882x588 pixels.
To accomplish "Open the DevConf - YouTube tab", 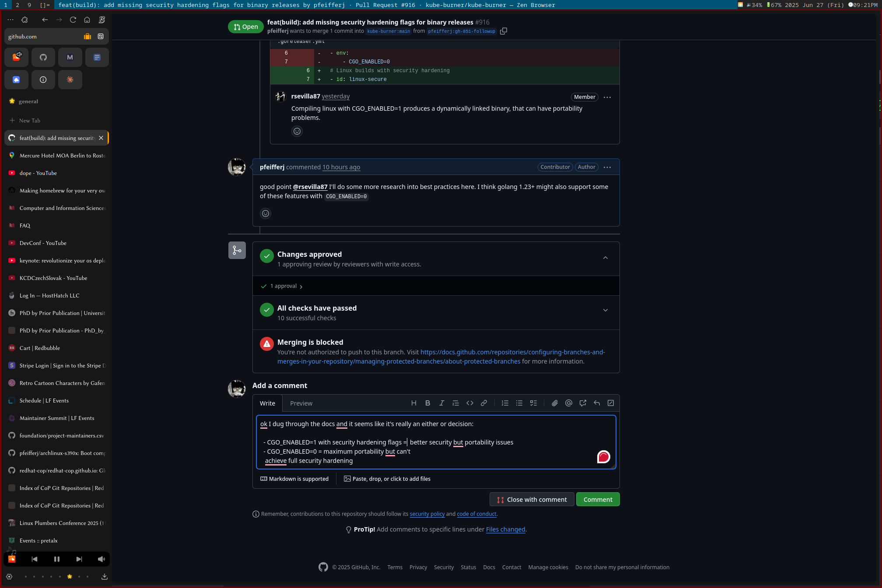I will click(43, 243).
